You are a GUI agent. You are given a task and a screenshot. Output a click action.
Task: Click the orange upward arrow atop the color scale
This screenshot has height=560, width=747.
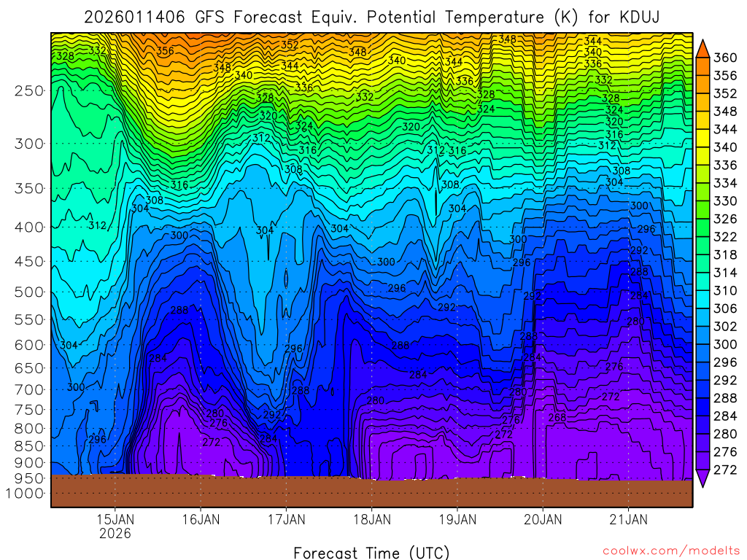(x=703, y=49)
